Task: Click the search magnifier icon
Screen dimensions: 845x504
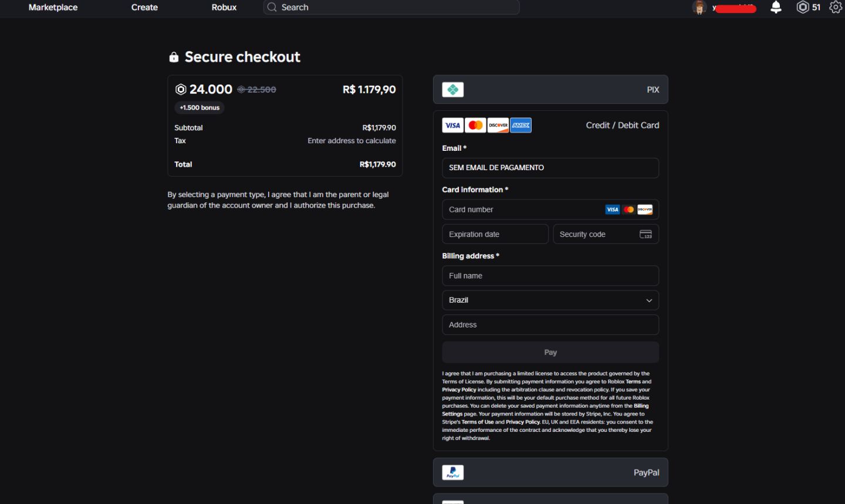Action: (x=272, y=7)
